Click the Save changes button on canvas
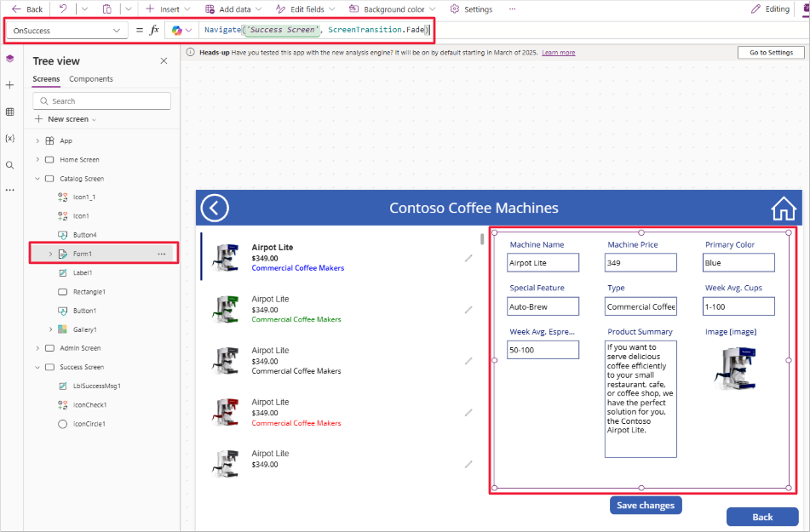Viewport: 810px width, 532px height. 645,505
